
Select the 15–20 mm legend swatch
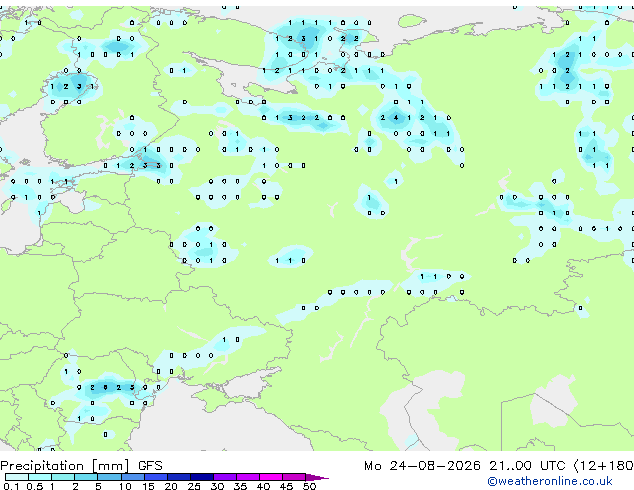[x=156, y=477]
